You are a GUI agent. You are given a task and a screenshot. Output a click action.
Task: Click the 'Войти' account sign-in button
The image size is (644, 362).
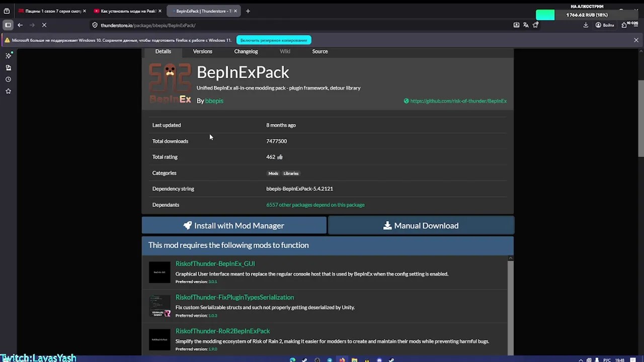[605, 25]
